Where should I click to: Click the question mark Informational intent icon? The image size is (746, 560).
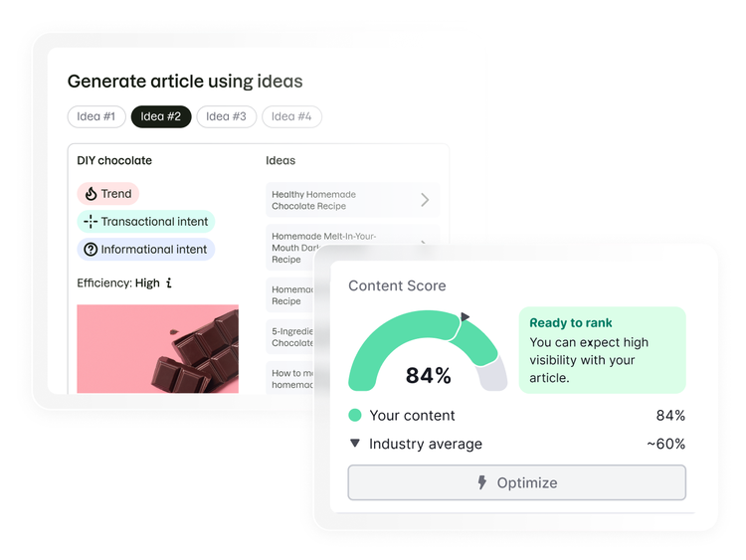[91, 250]
